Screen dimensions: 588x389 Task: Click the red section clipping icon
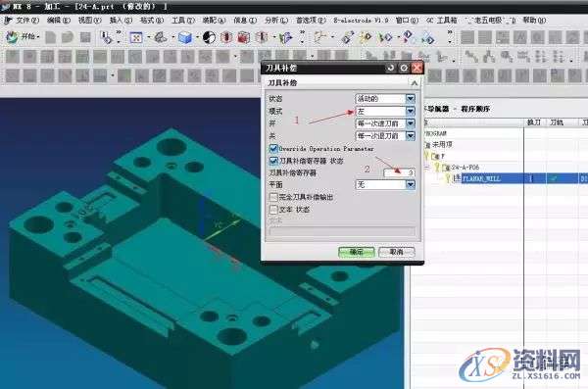(x=244, y=37)
